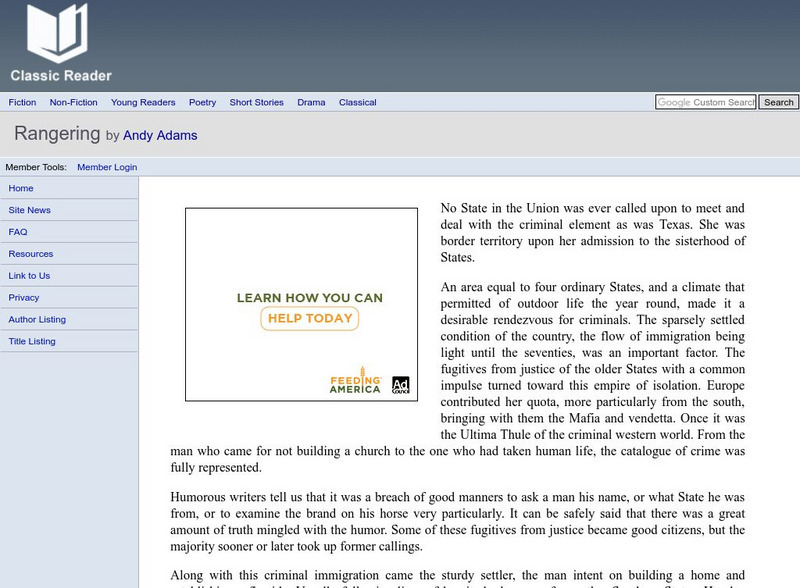Image resolution: width=800 pixels, height=588 pixels.
Task: Open the Fiction category
Action: click(22, 102)
